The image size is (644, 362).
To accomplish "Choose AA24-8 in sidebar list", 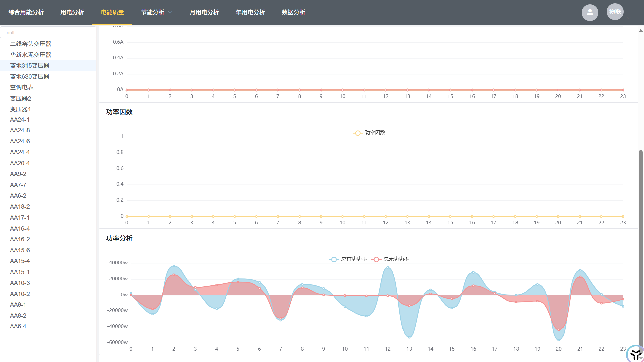I will click(x=20, y=130).
